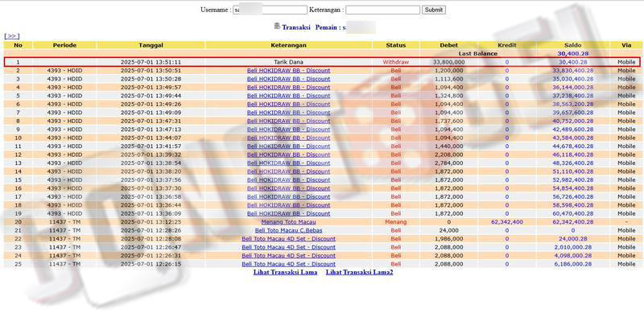
Task: Open Lihat Transaksi Lama link
Action: coord(285,272)
